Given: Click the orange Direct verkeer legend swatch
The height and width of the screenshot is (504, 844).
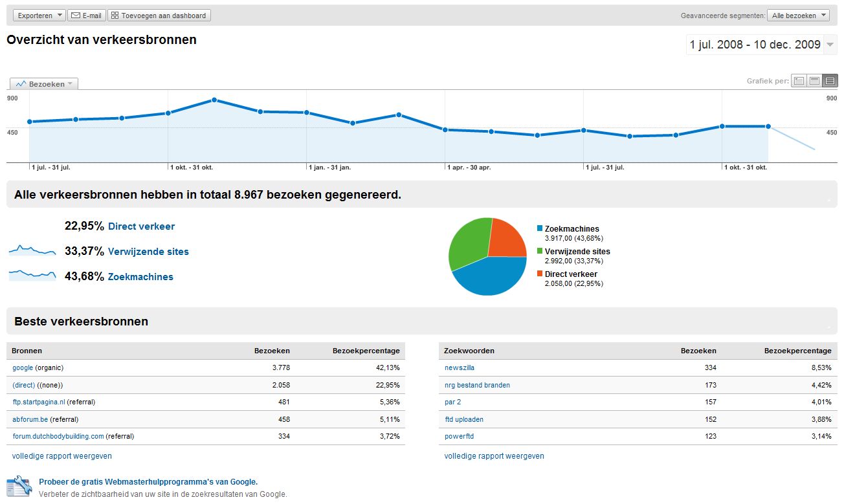Looking at the screenshot, I should point(540,274).
